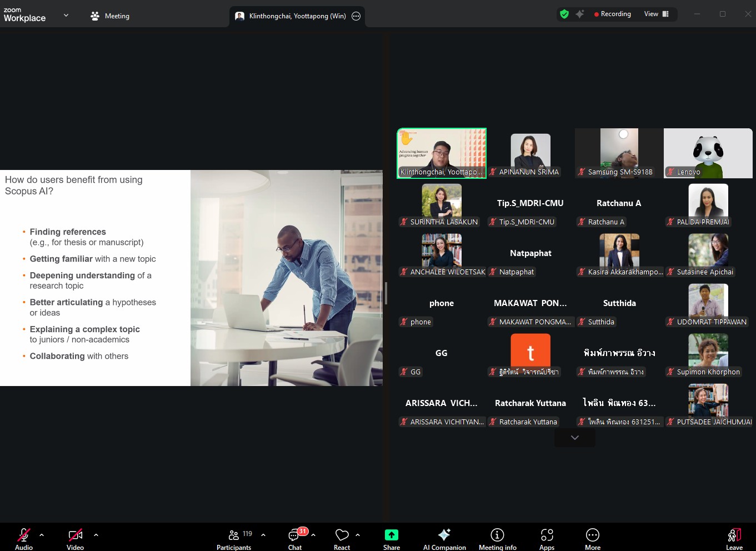The image size is (756, 551).
Task: Select PALIDA PREMJAI's video thumbnail
Action: coord(708,203)
